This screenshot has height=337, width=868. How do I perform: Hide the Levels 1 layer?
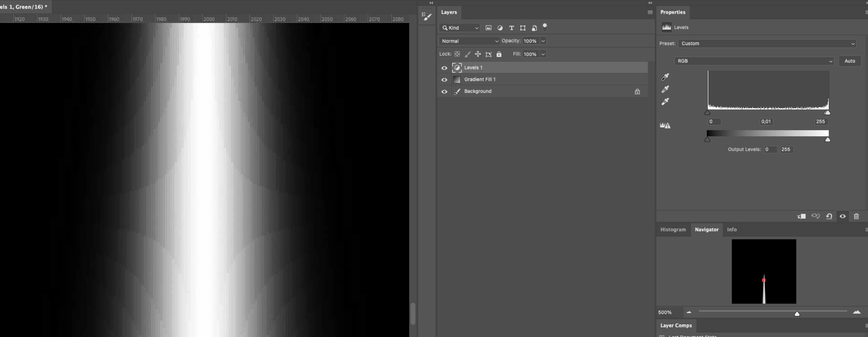tap(444, 68)
